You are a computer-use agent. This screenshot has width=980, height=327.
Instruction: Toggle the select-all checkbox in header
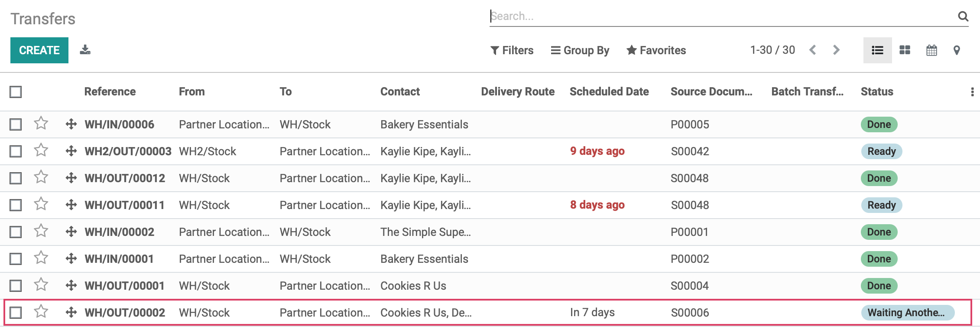16,92
